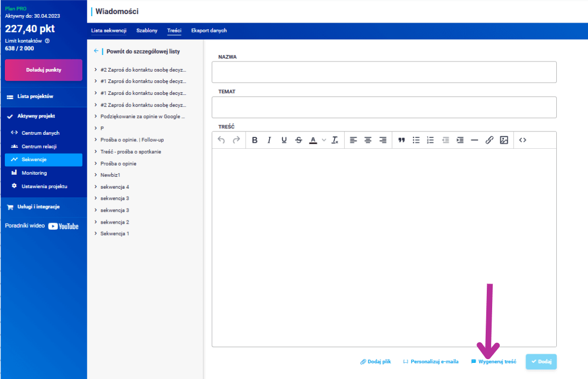Insert a hyperlink
The width and height of the screenshot is (588, 379).
(x=489, y=140)
